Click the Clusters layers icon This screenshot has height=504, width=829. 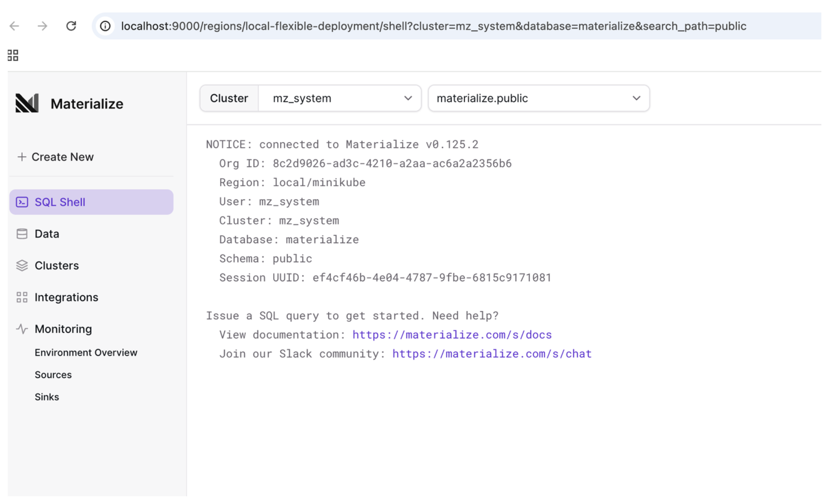[22, 266]
